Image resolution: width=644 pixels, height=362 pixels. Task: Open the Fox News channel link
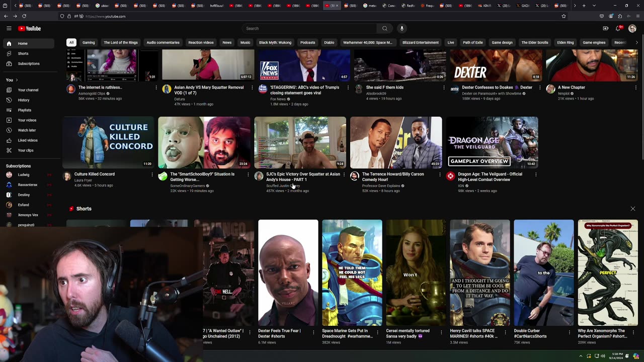point(278,99)
